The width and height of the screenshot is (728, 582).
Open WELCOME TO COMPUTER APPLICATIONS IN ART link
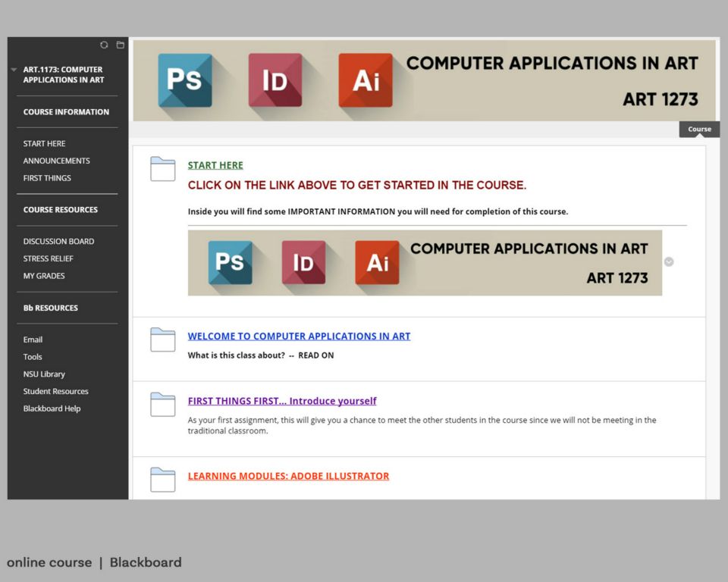tap(299, 336)
